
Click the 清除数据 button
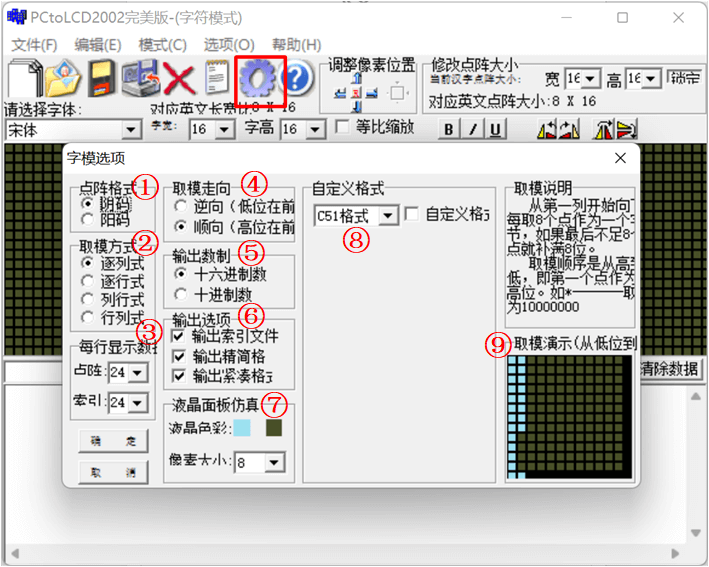[670, 369]
